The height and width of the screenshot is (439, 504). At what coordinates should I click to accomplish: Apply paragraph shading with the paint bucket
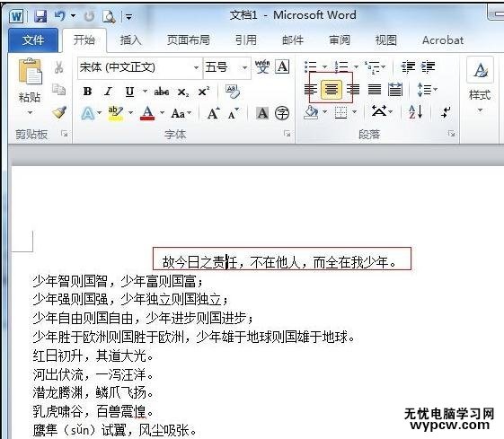pyautogui.click(x=311, y=112)
